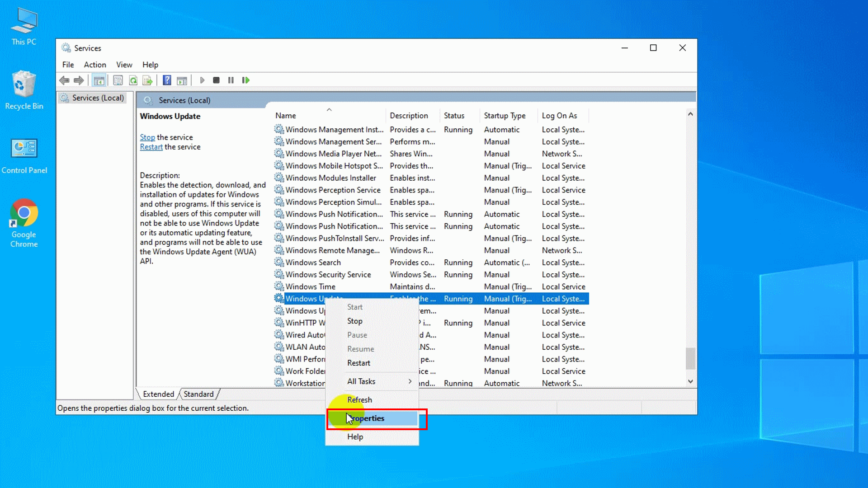Screen dimensions: 868x488
Task: Sort by the Status column header
Action: point(460,116)
